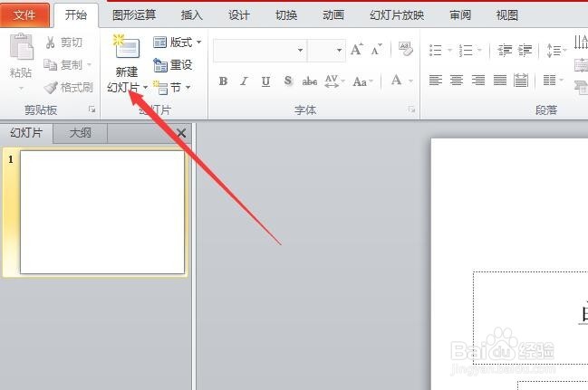Screen dimensions: 588x390
Task: Select the 格式刷 format painter
Action: click(x=68, y=87)
